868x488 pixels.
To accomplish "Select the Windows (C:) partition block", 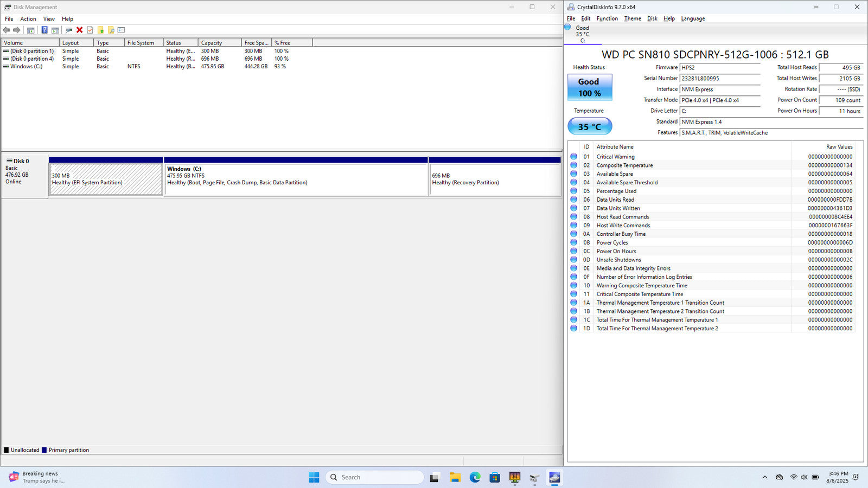I will (296, 179).
